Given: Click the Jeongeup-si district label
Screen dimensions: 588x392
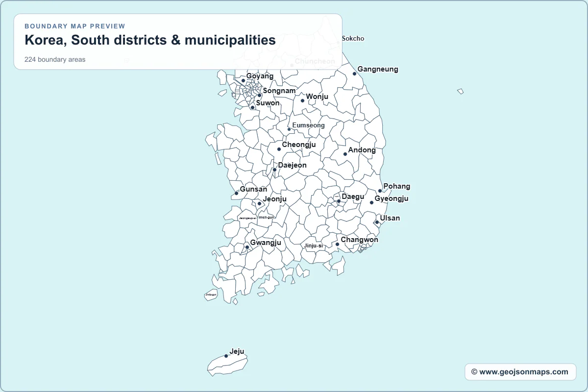Looking at the screenshot, I should 247,218.
